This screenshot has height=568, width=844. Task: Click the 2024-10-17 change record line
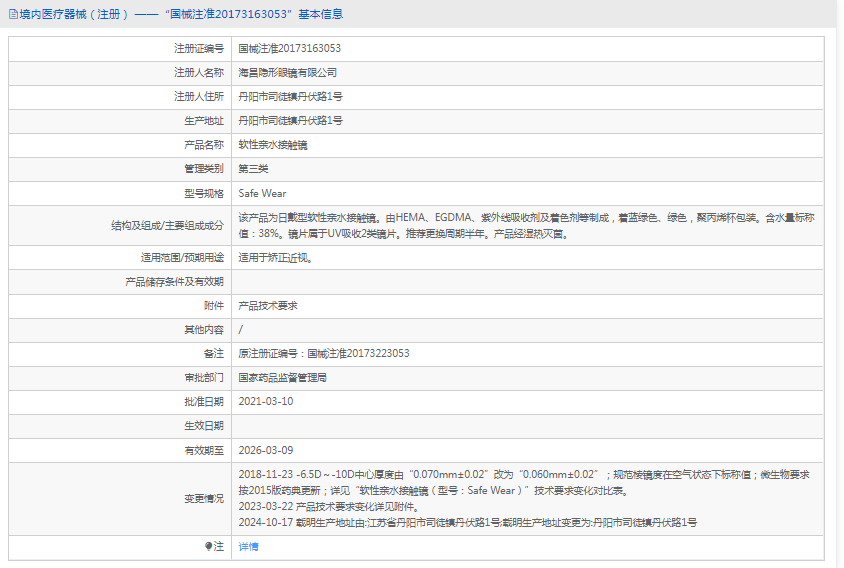pyautogui.click(x=467, y=522)
